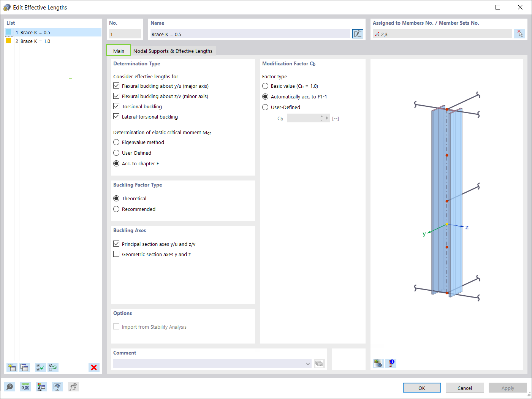This screenshot has width=532, height=399.
Task: Click the comment library icon
Action: point(319,364)
